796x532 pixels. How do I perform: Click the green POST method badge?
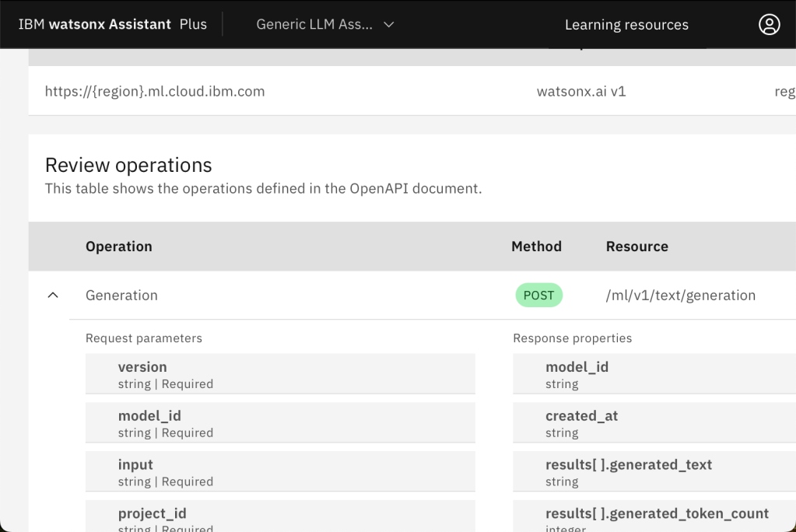(x=538, y=296)
